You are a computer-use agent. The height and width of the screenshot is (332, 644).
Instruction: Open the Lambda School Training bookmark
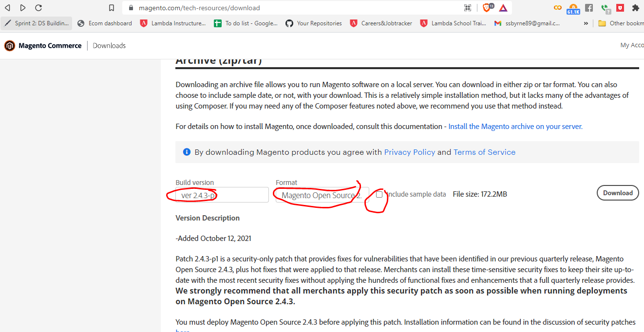point(453,23)
